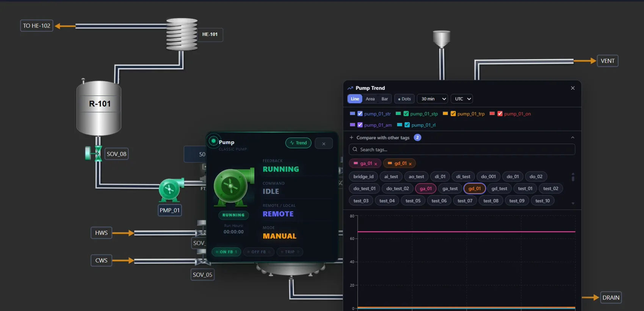Screen dimensions: 644x311
Task: Click the green status circle beside Pump title
Action: point(213,141)
